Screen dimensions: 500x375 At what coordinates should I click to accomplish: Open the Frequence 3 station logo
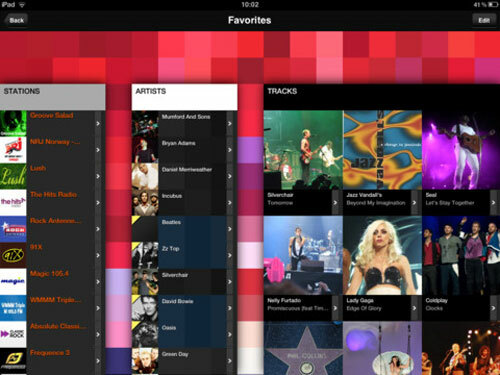point(13,361)
